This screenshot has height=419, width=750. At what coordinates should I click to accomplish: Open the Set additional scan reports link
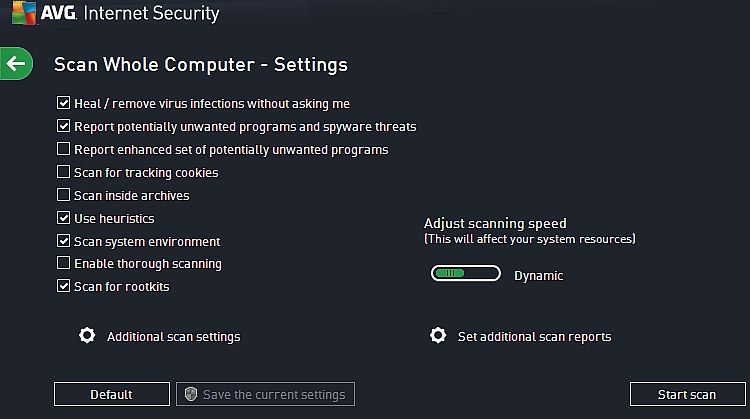click(534, 337)
